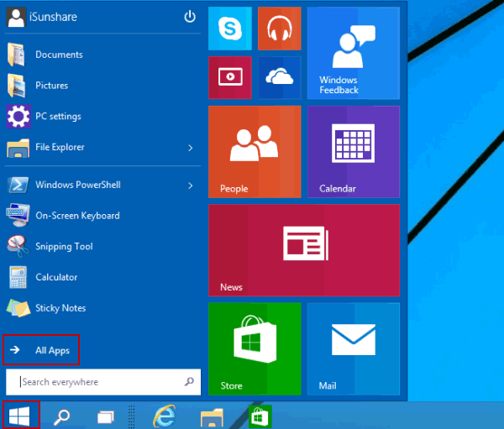Open the Pictures folder
504x429 pixels.
102,86
